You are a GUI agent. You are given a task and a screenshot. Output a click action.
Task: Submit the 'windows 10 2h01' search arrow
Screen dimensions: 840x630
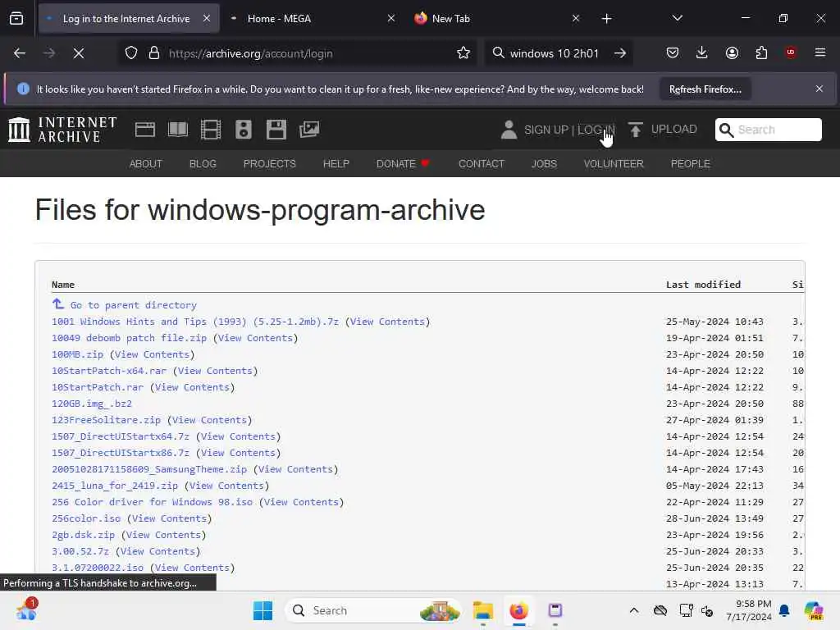[x=620, y=53]
